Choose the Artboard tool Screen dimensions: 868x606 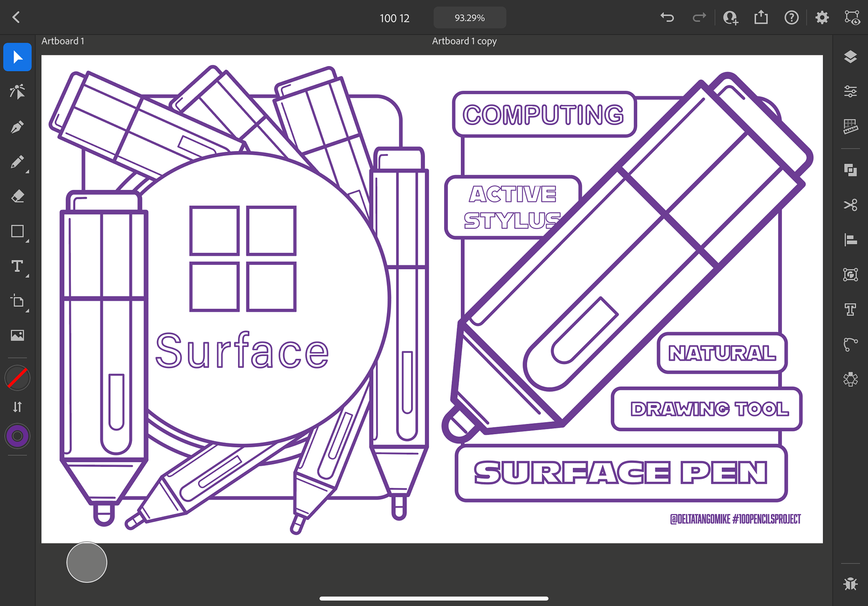(x=17, y=301)
